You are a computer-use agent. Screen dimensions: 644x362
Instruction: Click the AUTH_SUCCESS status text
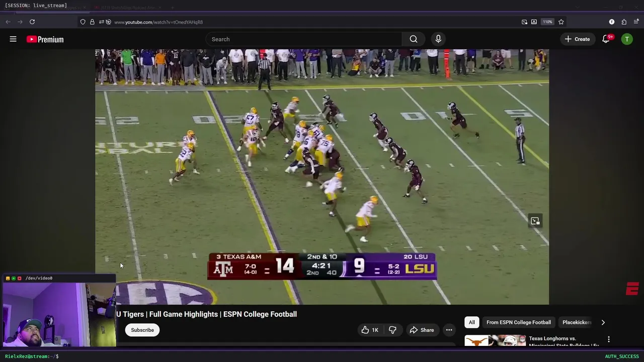coord(622,356)
